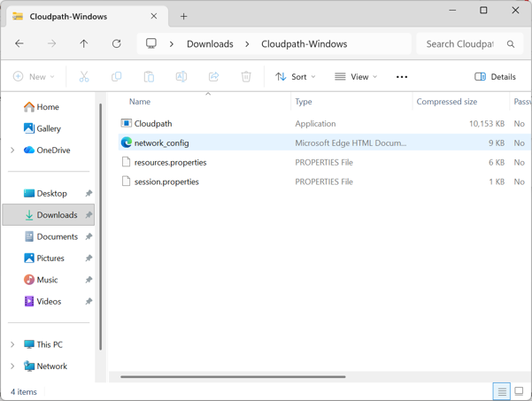Sort by the Type column header
Viewport: 532px width, 401px height.
click(x=304, y=102)
